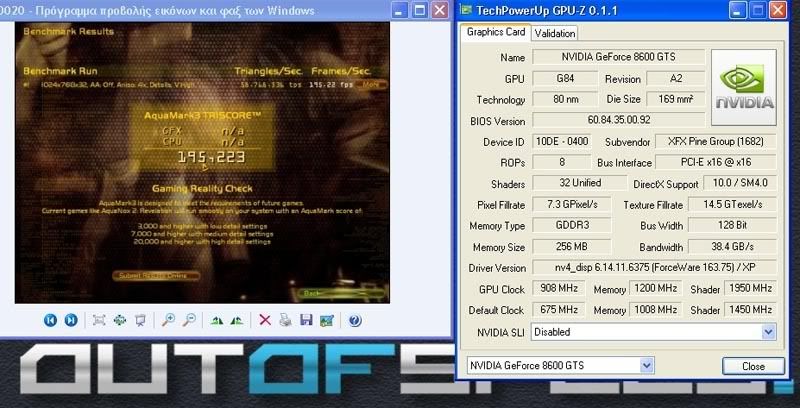Click the Die Size value 169 mm²
This screenshot has width=800, height=408.
(676, 99)
